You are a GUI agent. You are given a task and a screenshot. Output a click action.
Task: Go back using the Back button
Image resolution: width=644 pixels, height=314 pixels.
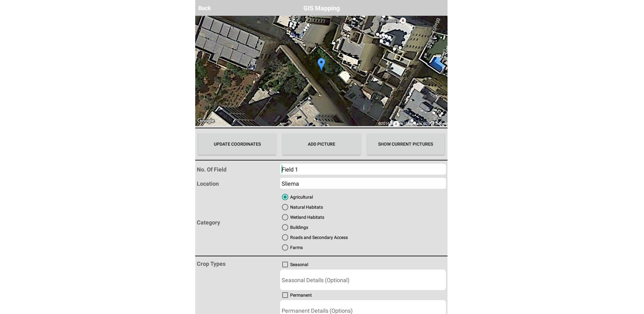click(204, 8)
